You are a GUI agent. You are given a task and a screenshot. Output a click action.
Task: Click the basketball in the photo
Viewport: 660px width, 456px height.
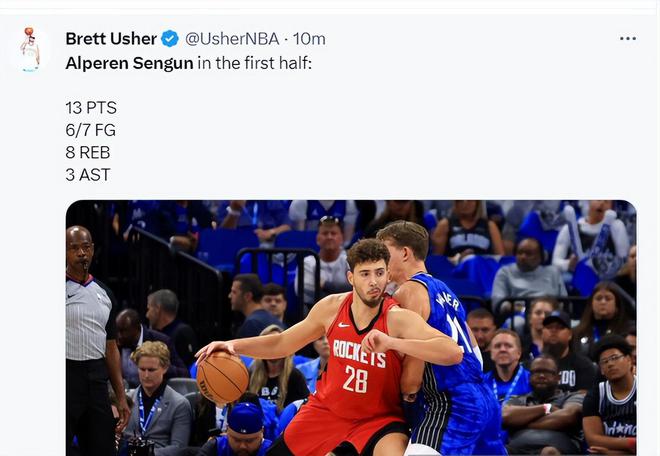(222, 377)
